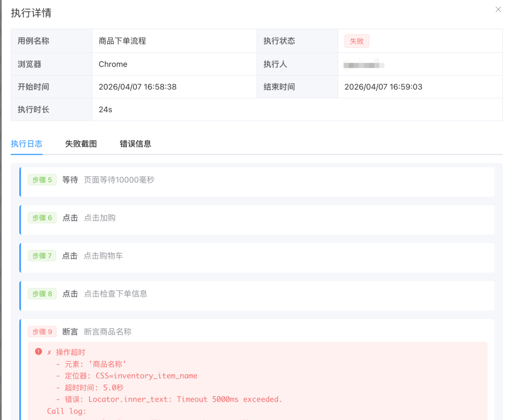Select the 步骤 6 badge

coord(42,218)
